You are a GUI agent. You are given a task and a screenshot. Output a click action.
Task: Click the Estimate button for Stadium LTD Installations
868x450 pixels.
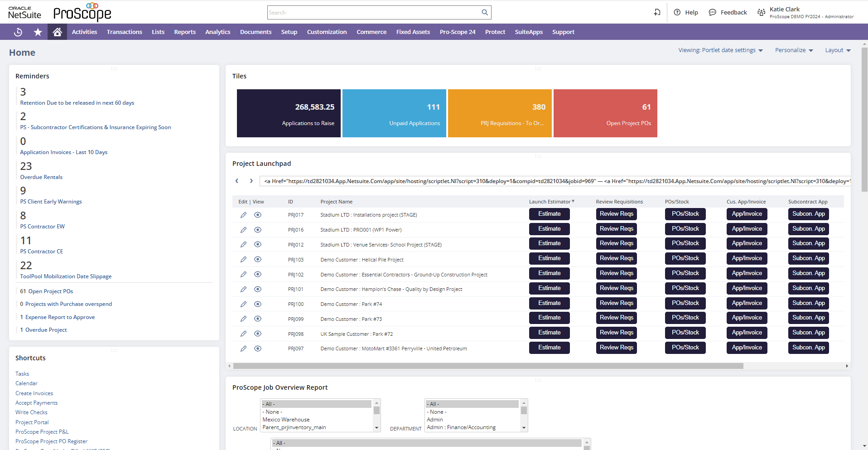549,213
